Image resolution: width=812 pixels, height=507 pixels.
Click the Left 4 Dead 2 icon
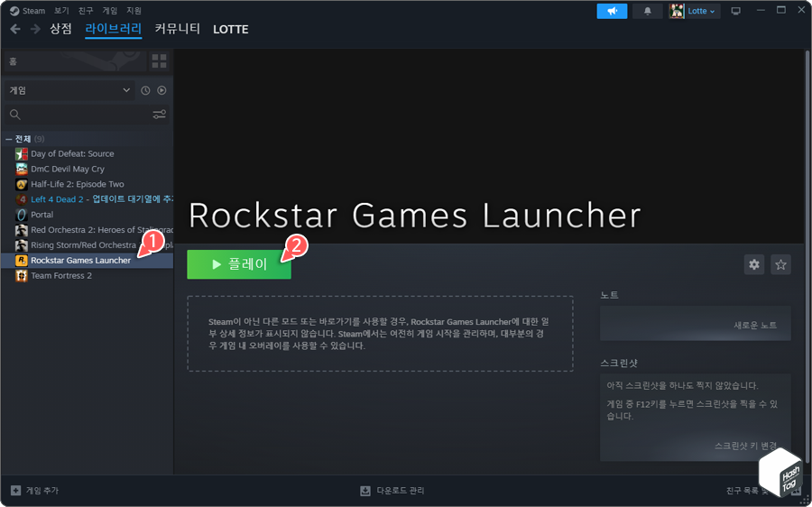tap(22, 199)
